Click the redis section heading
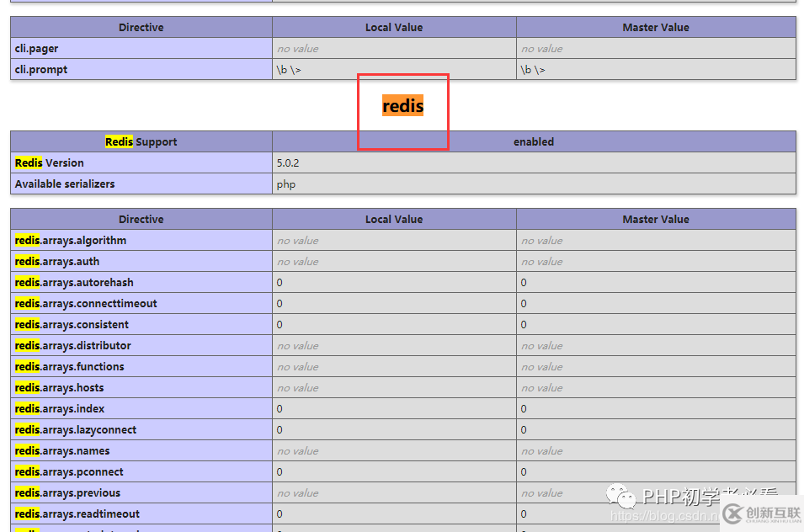Screen dimensions: 804x532 click(x=402, y=105)
